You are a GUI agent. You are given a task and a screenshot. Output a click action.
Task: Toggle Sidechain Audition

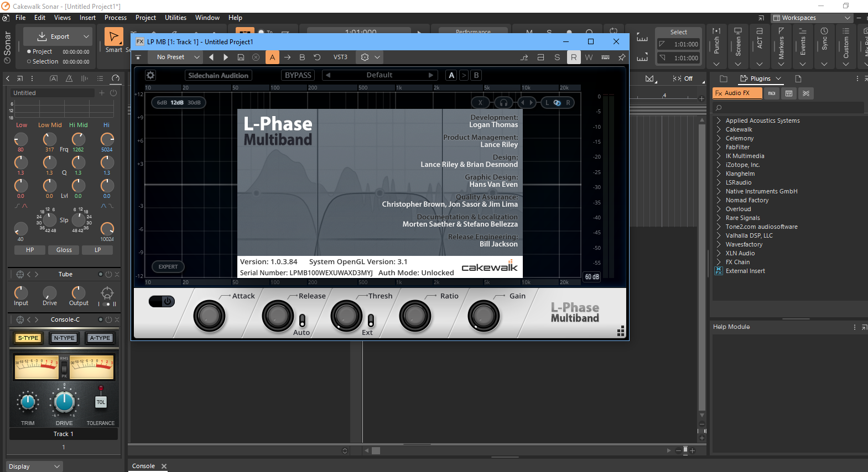pos(218,75)
